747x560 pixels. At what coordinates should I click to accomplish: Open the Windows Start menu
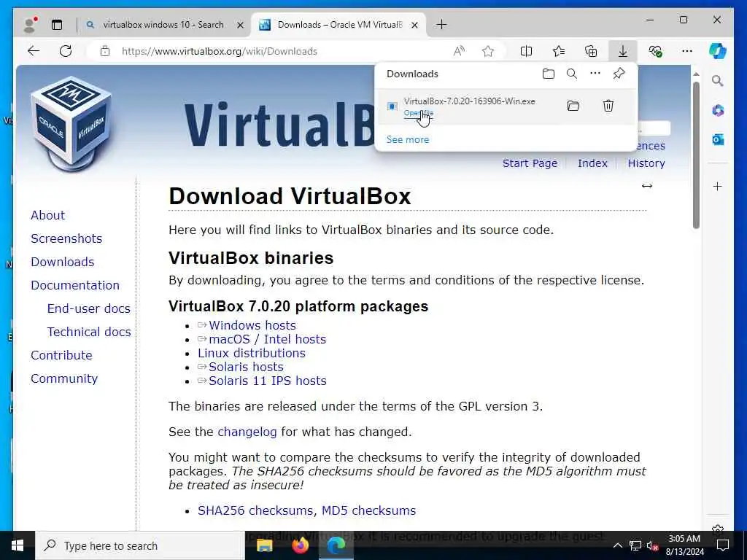tap(18, 545)
